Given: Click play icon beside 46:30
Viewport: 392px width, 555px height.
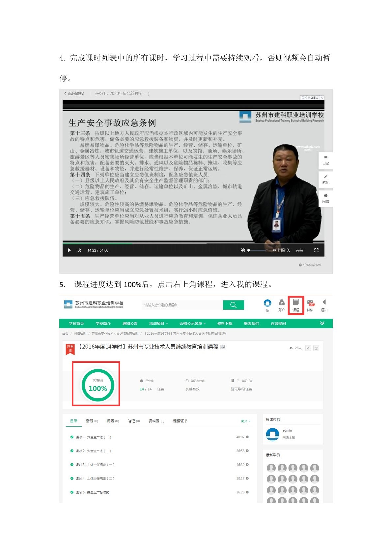Looking at the screenshot, I should click(247, 465).
